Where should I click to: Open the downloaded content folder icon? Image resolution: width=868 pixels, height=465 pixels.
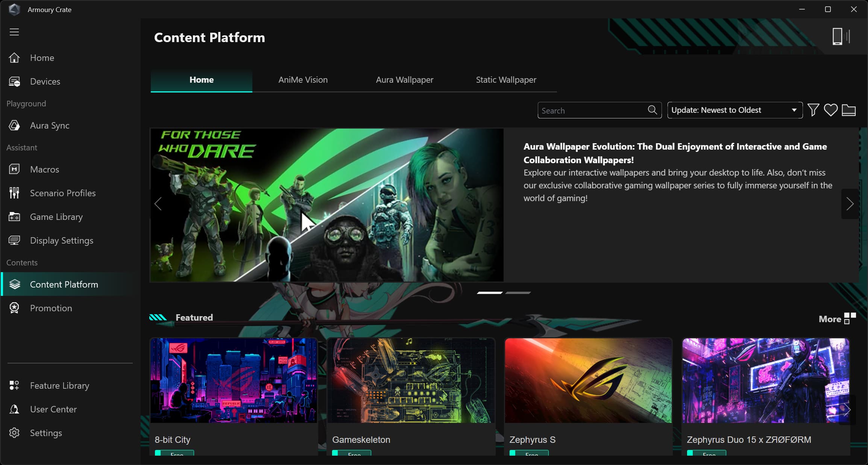(x=848, y=110)
